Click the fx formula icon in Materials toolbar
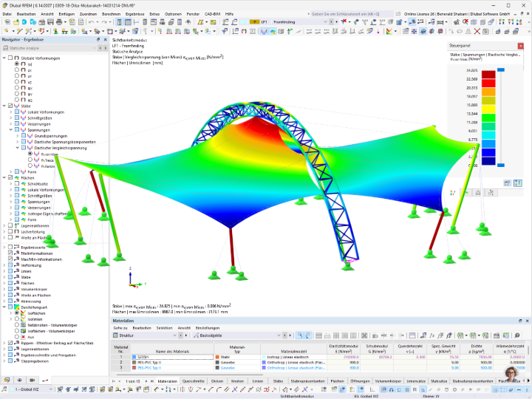 (432, 335)
